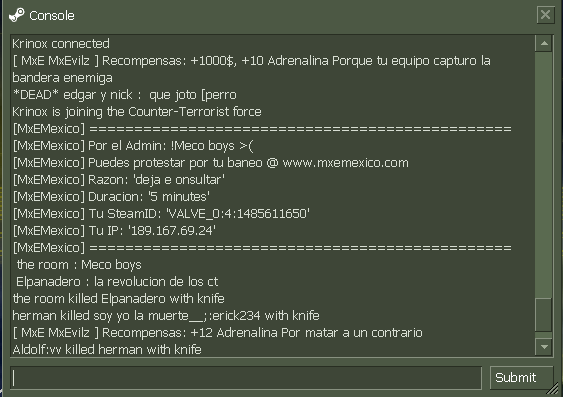The height and width of the screenshot is (397, 563).
Task: Close the Console window with the X button
Action: [545, 15]
